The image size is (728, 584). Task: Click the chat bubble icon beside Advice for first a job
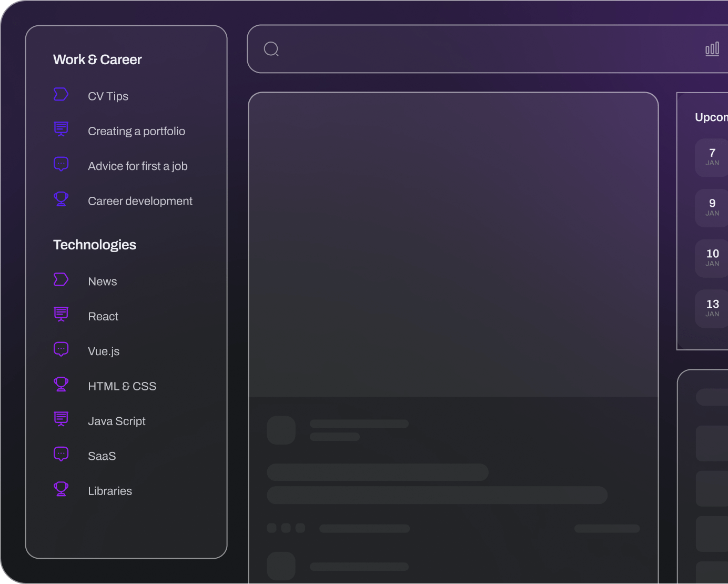(x=61, y=164)
